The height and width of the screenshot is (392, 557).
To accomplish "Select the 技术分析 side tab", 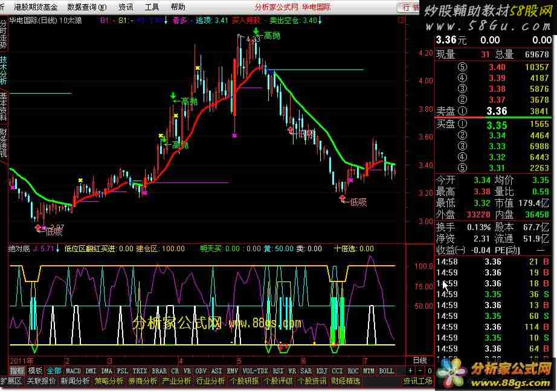I will 3,70.
